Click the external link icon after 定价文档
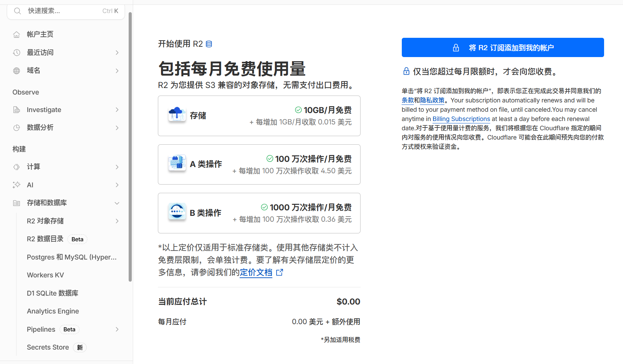 pyautogui.click(x=280, y=273)
